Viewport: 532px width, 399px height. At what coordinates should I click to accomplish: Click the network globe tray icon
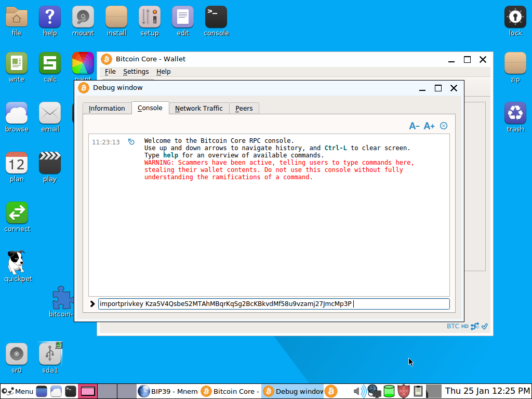pos(374,391)
